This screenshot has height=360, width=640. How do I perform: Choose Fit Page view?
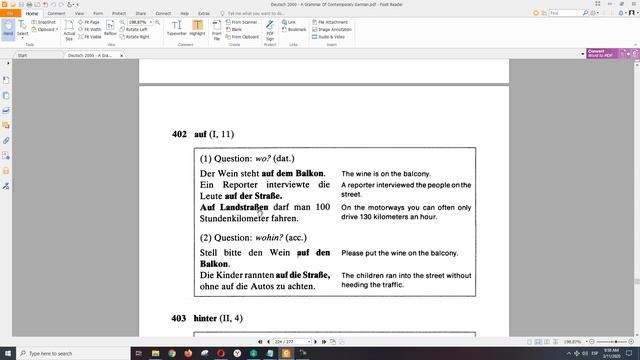click(x=89, y=22)
